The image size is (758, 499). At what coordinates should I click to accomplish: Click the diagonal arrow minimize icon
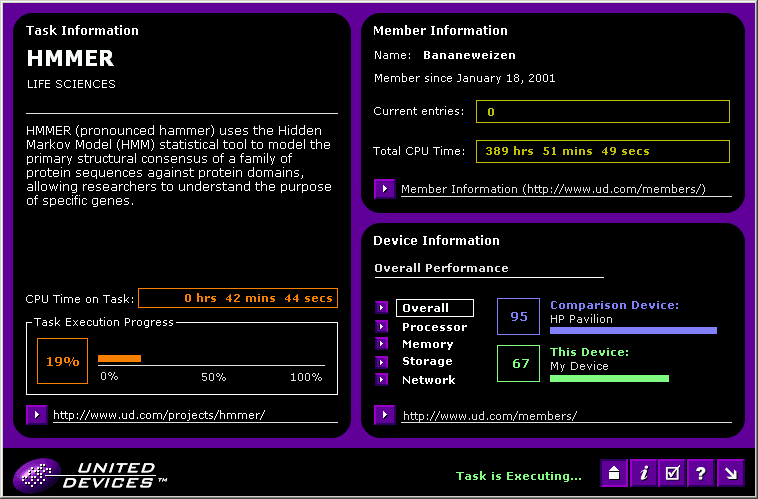click(730, 473)
